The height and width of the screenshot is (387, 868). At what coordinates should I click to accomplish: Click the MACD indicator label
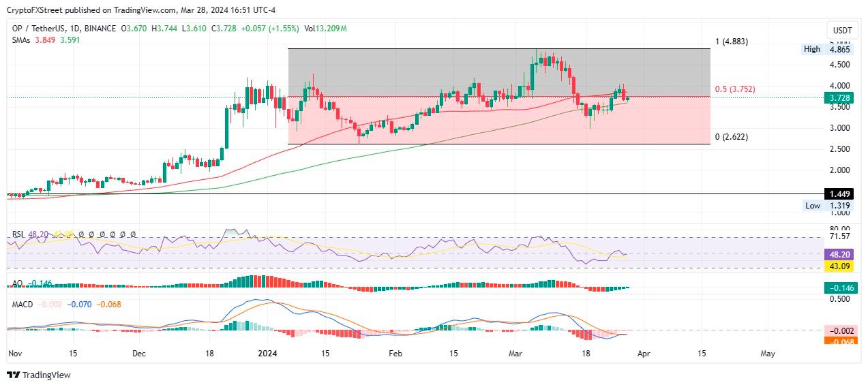[23, 303]
